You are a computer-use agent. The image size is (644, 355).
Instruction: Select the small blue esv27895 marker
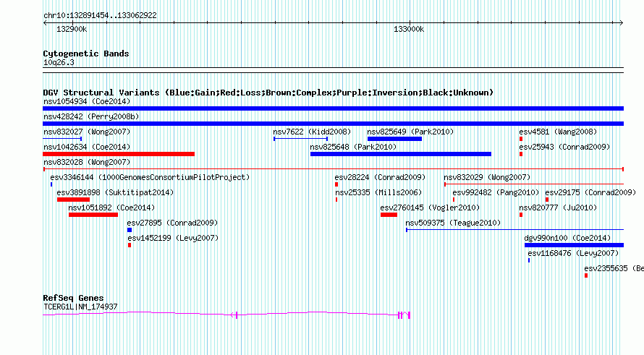tap(130, 230)
